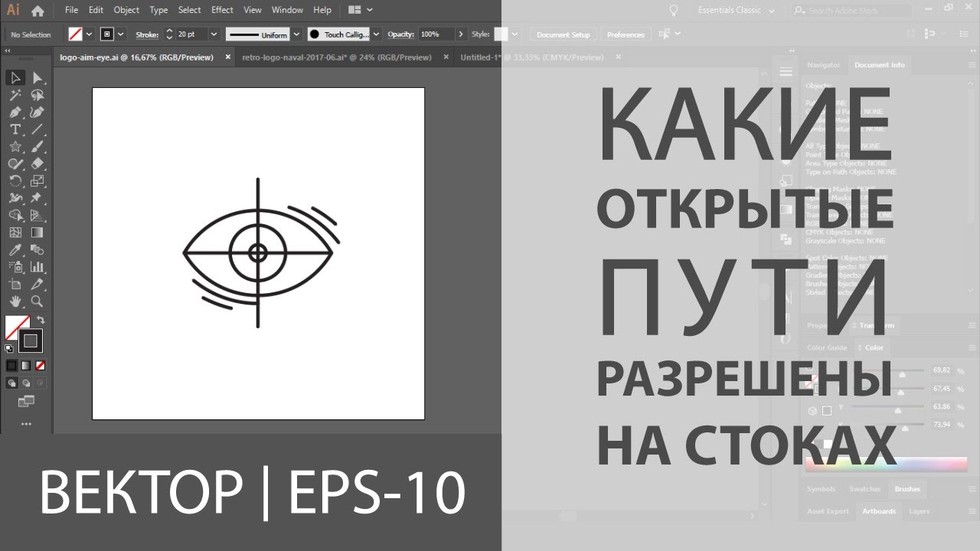The image size is (980, 551).
Task: Select the Width tool
Action: [x=15, y=198]
